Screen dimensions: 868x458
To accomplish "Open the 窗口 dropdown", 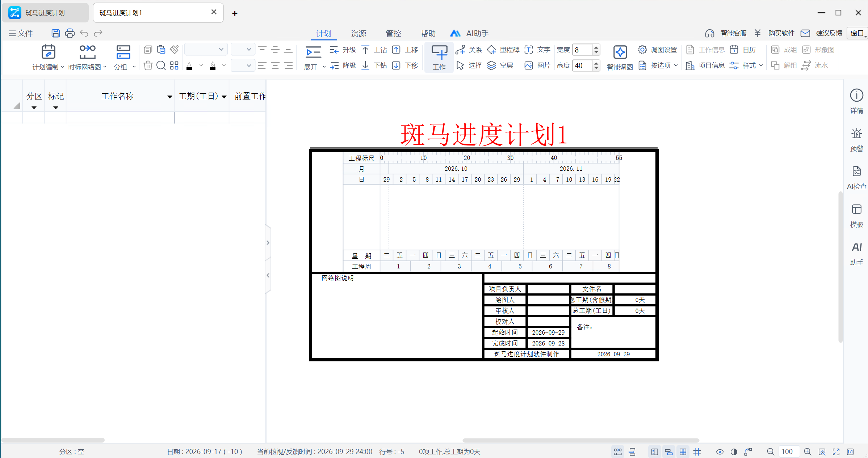I will point(857,33).
